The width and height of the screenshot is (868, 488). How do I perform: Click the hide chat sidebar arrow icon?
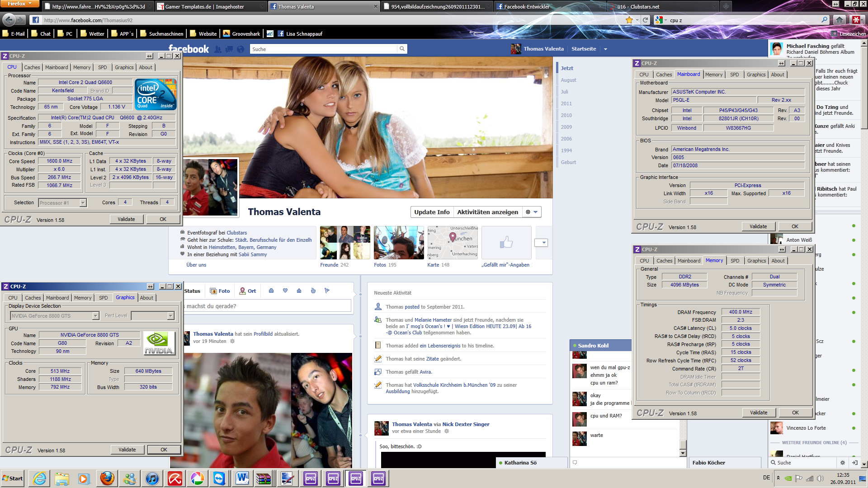(x=854, y=462)
